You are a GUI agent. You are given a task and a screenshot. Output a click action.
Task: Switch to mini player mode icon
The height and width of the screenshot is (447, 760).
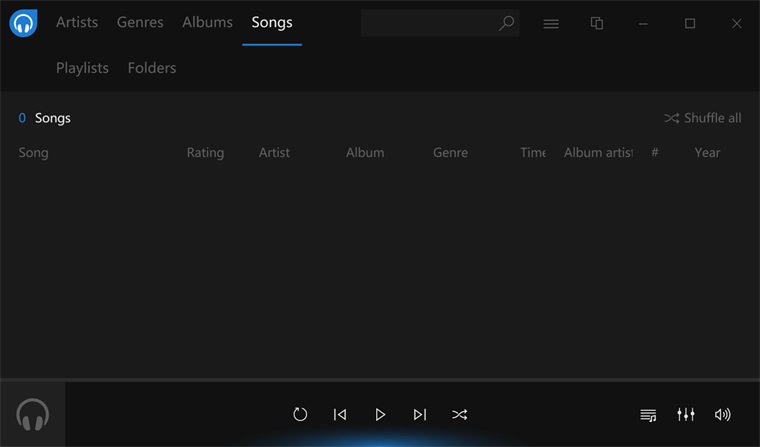[x=597, y=23]
